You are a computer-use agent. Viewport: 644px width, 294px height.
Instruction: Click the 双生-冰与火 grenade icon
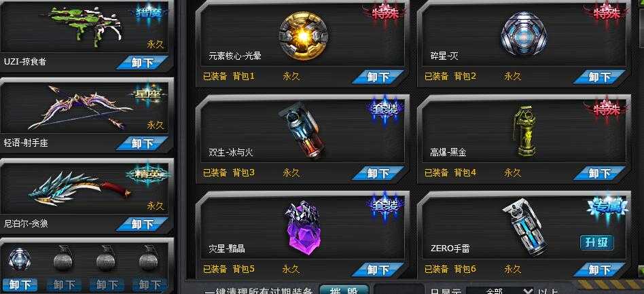301,131
